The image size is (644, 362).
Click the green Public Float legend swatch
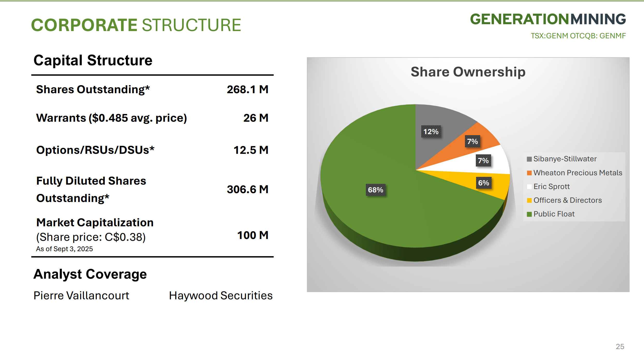point(529,214)
